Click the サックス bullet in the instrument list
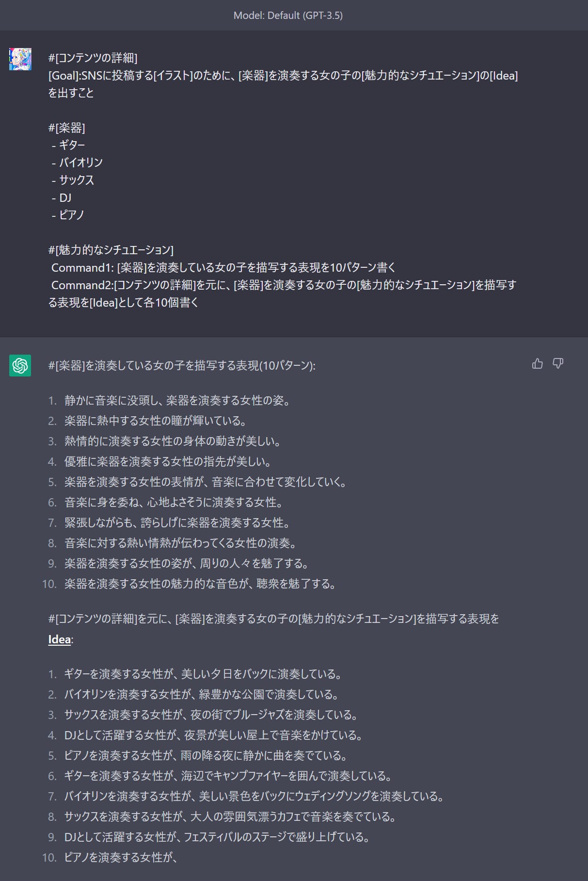The width and height of the screenshot is (588, 881). click(x=76, y=180)
